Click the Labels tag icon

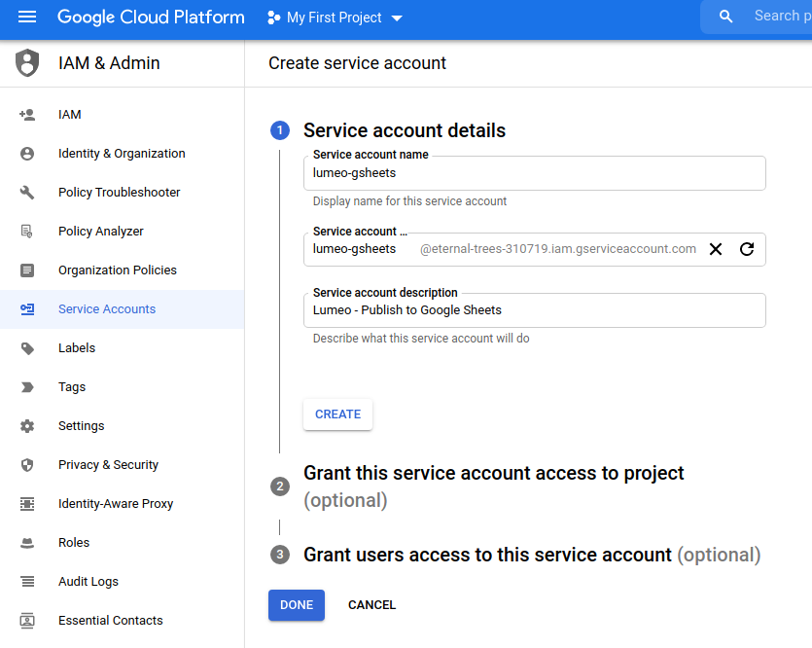tap(27, 348)
